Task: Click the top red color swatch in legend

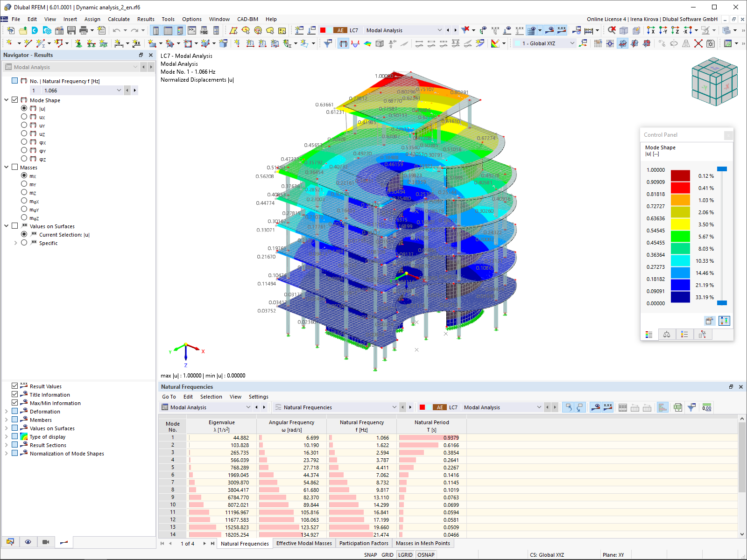Action: click(680, 176)
